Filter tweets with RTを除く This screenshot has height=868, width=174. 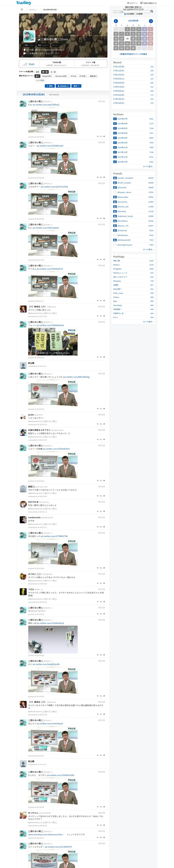83,76
